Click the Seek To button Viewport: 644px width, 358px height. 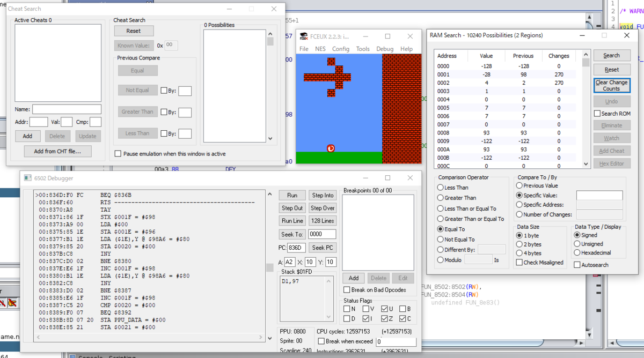(292, 234)
